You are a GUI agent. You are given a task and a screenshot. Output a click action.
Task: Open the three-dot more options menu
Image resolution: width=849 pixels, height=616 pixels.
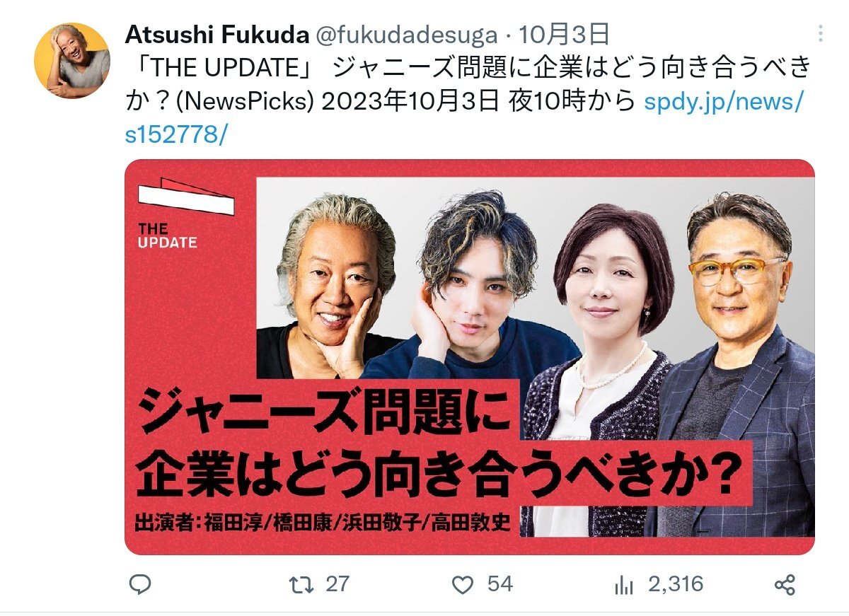[x=820, y=34]
